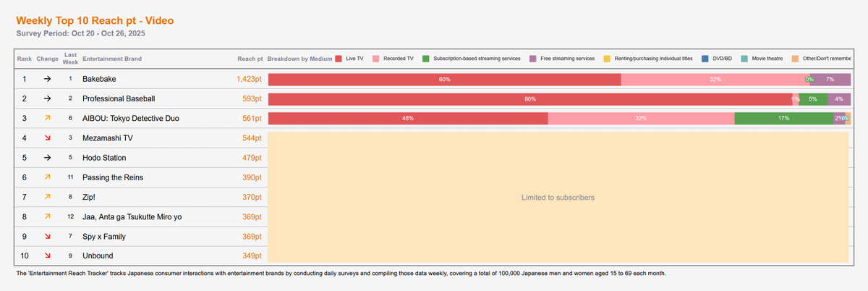This screenshot has height=291, width=868.
Task: Click the Unbound brand name
Action: pyautogui.click(x=98, y=256)
